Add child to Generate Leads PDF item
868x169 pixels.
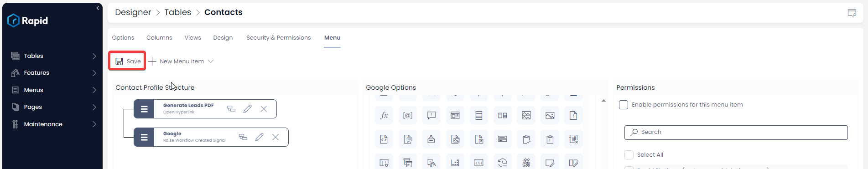(231, 109)
